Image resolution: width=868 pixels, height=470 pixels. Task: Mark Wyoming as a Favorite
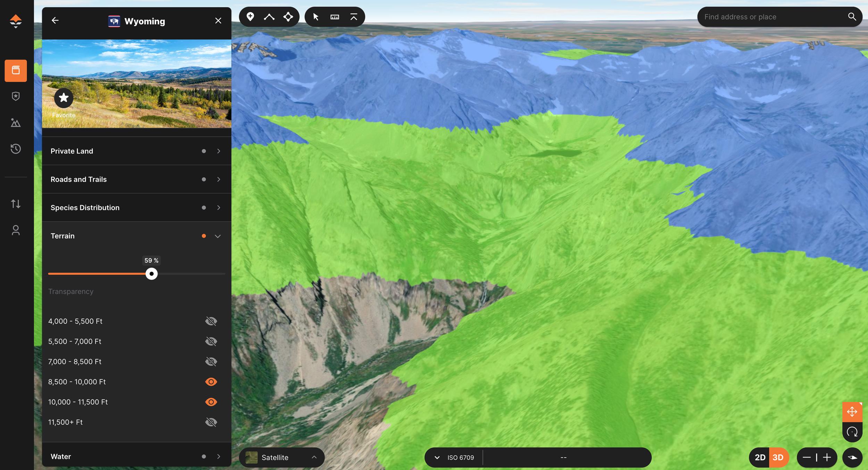(64, 98)
